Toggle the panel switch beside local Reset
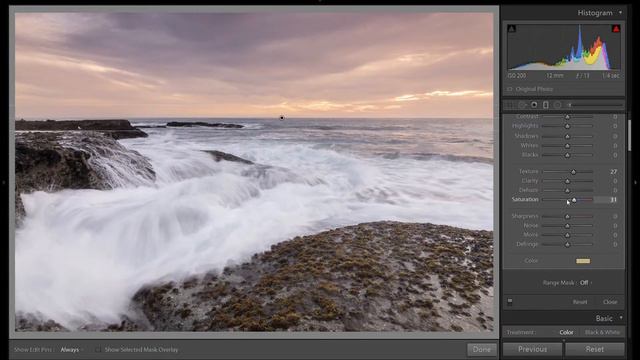Screen dimensions: 640x360 pos(510,302)
